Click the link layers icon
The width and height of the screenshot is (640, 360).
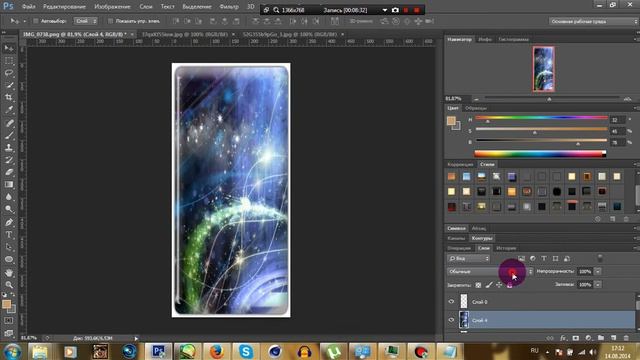tap(550, 338)
